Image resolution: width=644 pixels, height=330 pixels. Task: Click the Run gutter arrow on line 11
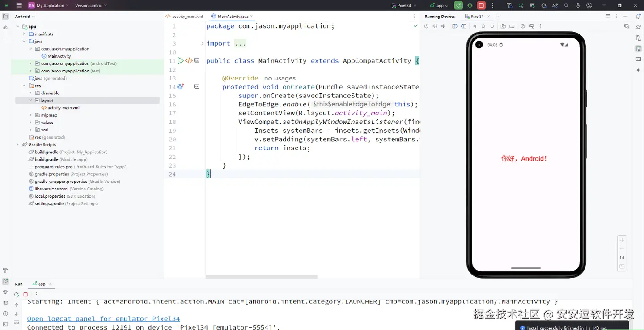[x=180, y=61]
